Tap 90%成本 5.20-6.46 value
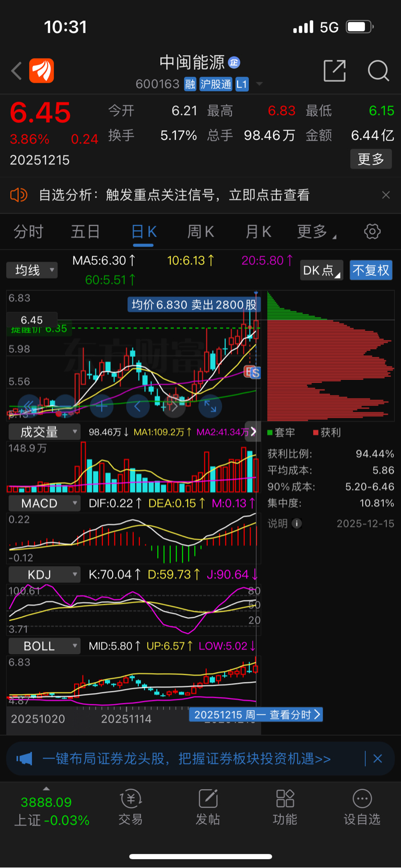401x868 pixels. click(370, 486)
